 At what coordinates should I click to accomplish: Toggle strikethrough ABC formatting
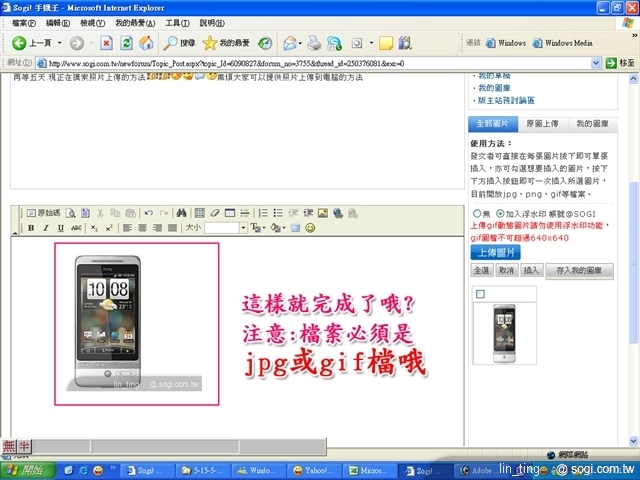tap(76, 228)
